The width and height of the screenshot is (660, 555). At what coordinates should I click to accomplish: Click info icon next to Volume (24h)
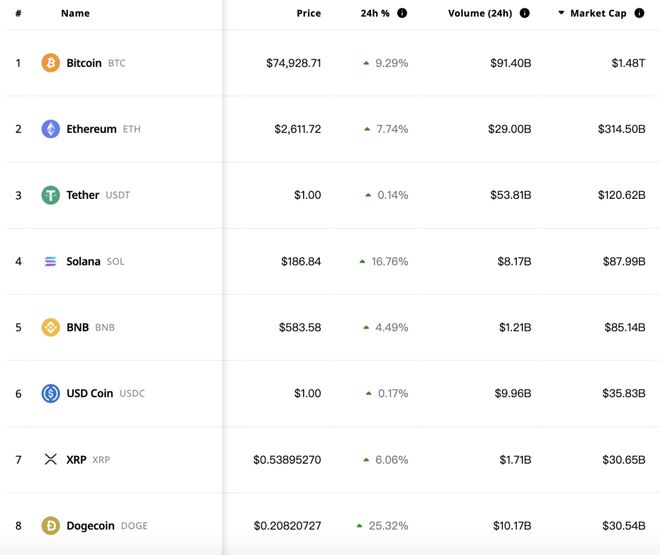point(524,13)
